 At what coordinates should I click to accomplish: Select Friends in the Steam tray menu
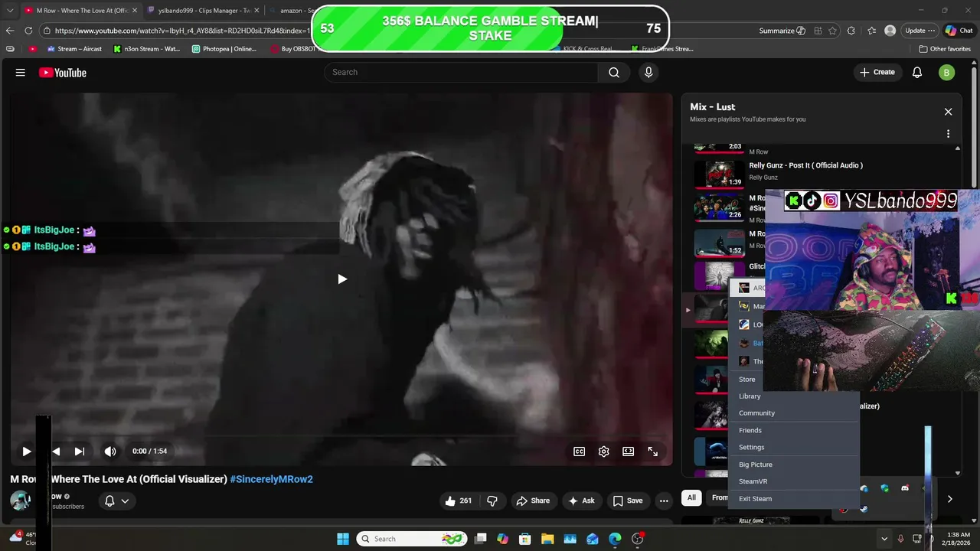pos(794,430)
